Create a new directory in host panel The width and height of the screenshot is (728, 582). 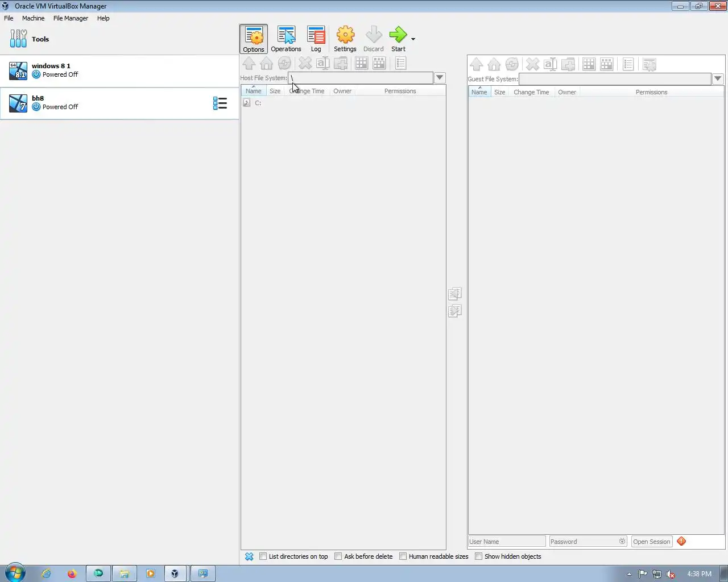pos(341,63)
